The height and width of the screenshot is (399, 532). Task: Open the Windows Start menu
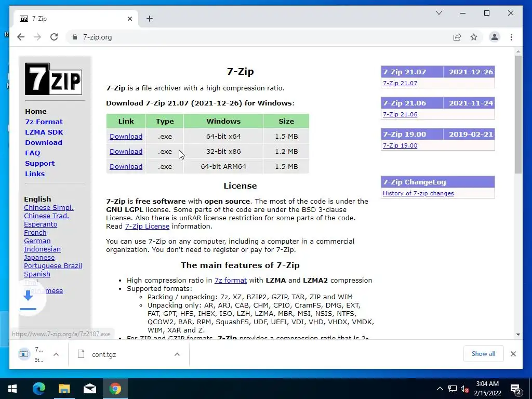click(x=12, y=389)
